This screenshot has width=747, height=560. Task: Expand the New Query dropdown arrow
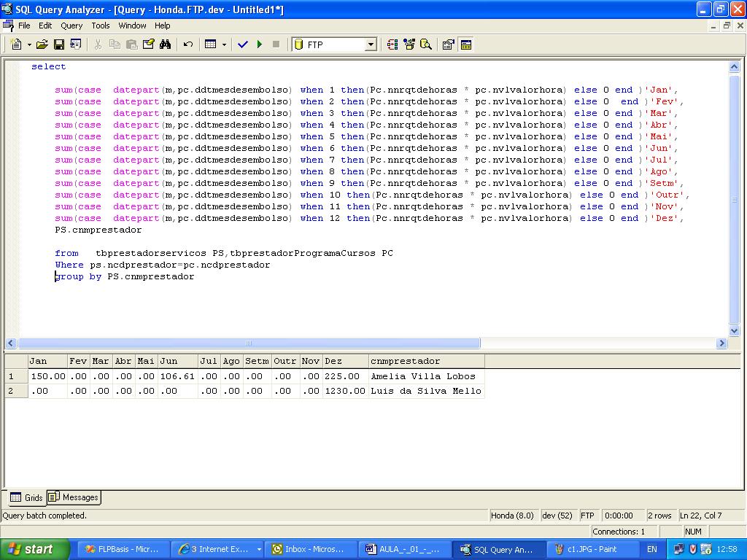[29, 44]
